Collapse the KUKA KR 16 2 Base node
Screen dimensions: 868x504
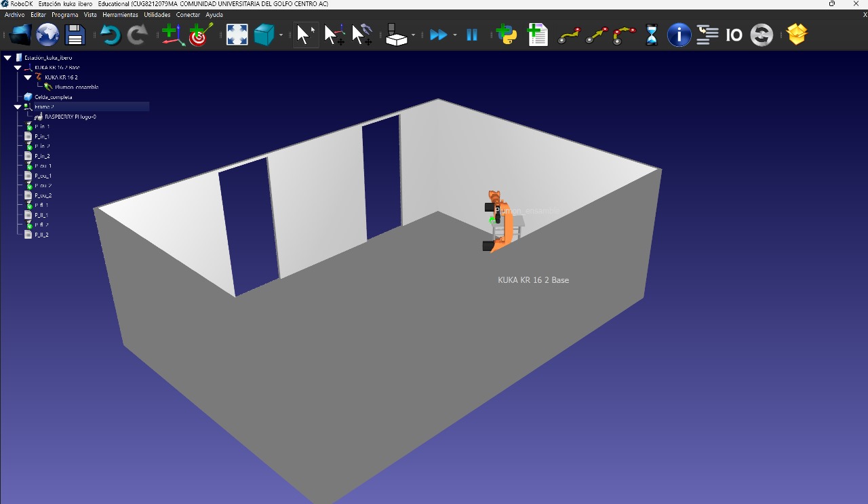(x=18, y=68)
